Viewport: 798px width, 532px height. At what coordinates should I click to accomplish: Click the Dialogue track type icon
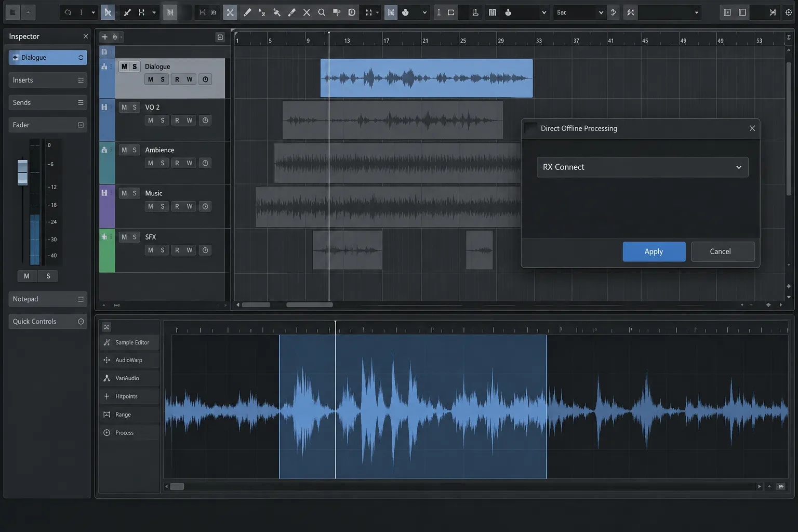[104, 66]
